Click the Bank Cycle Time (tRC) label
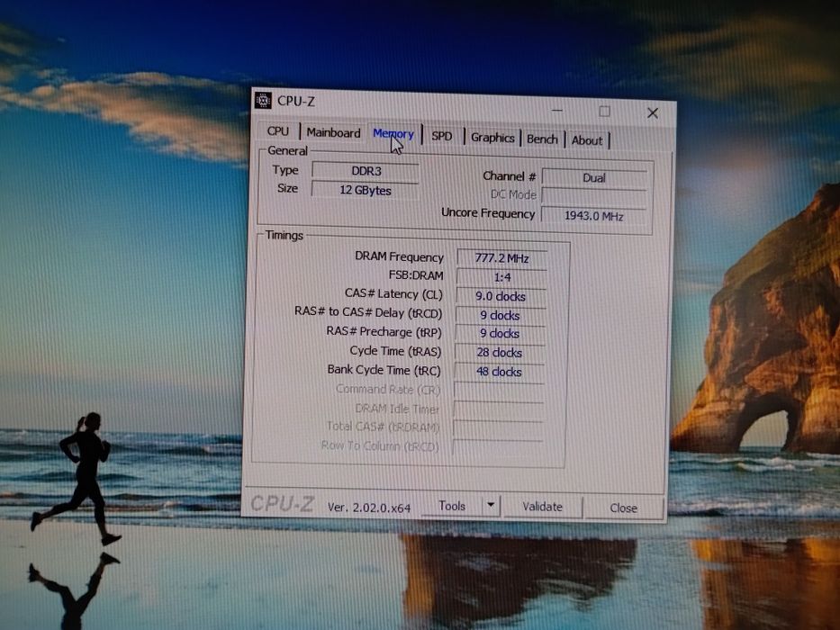Viewport: 840px width, 630px height. pyautogui.click(x=384, y=370)
